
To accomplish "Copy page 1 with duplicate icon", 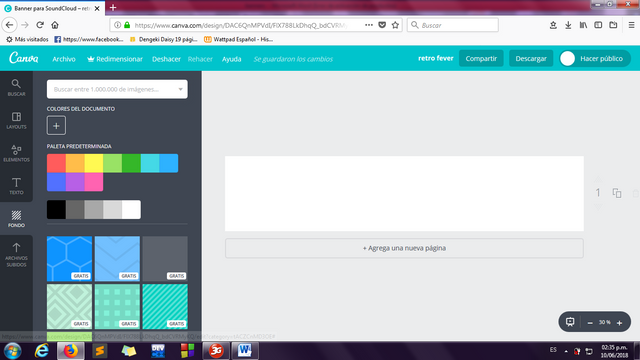I will (617, 193).
